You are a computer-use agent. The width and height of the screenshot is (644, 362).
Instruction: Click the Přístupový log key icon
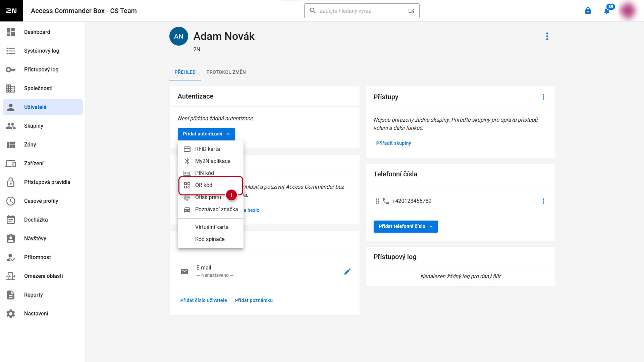[x=11, y=70]
